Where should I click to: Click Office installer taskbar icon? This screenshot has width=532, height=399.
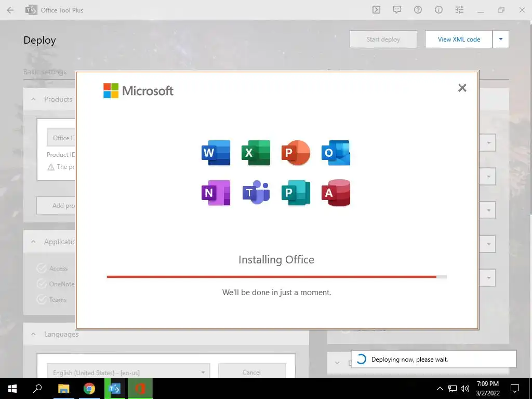[140, 389]
